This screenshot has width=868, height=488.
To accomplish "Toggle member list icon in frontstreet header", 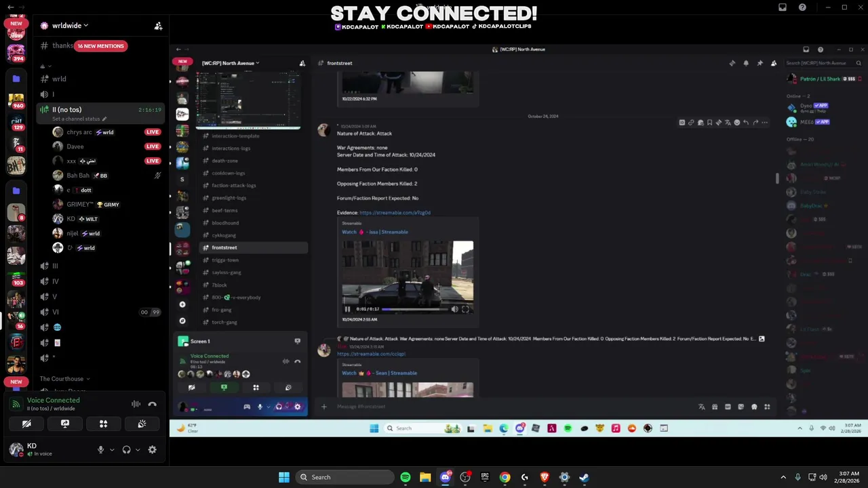I will [x=774, y=63].
